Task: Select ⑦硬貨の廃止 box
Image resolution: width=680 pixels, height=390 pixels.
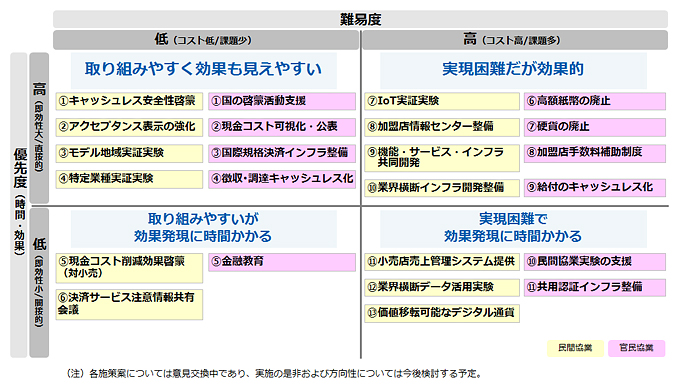Action: click(595, 127)
